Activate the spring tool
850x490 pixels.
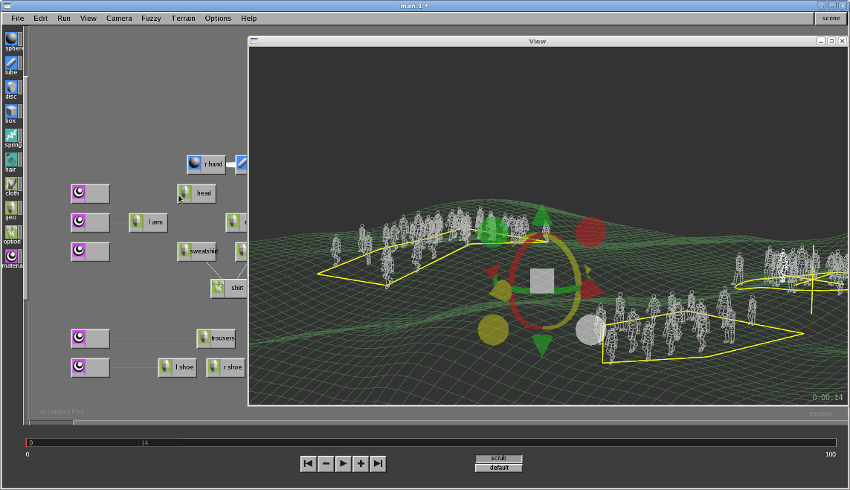point(12,135)
